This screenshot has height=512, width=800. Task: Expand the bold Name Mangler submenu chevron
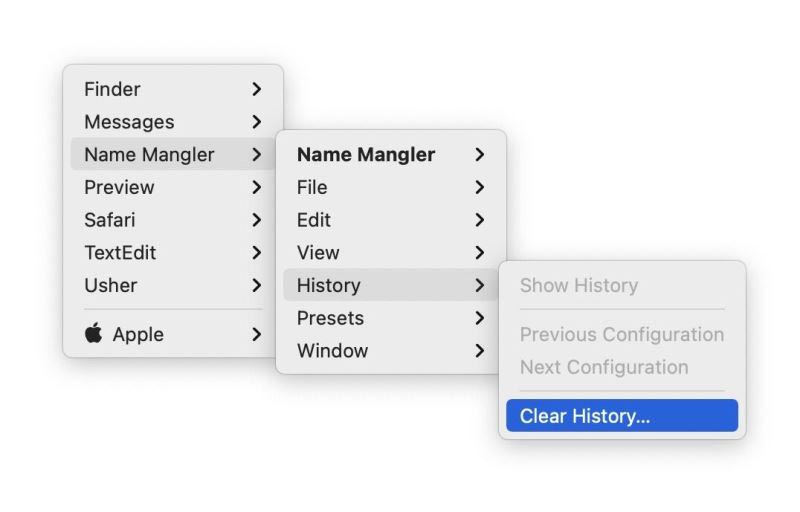[x=479, y=155]
